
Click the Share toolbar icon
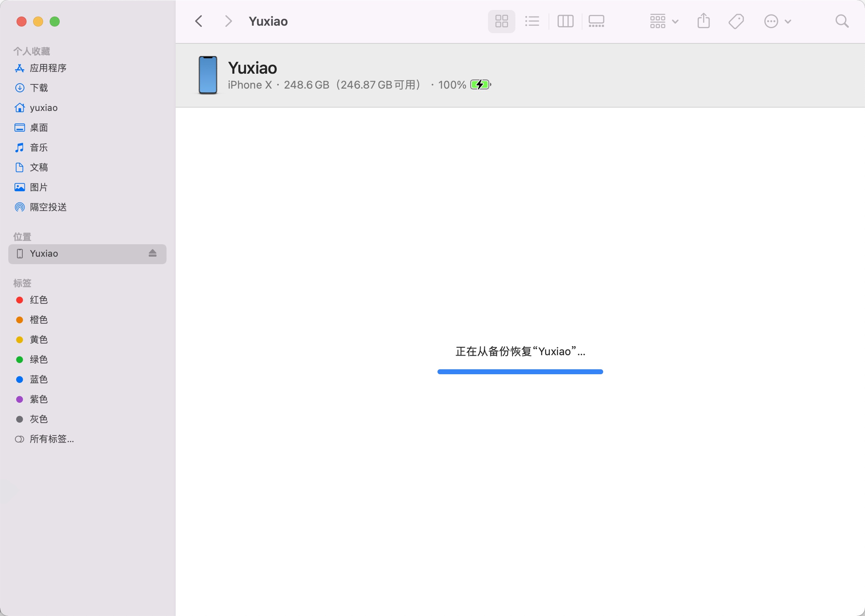[703, 21]
